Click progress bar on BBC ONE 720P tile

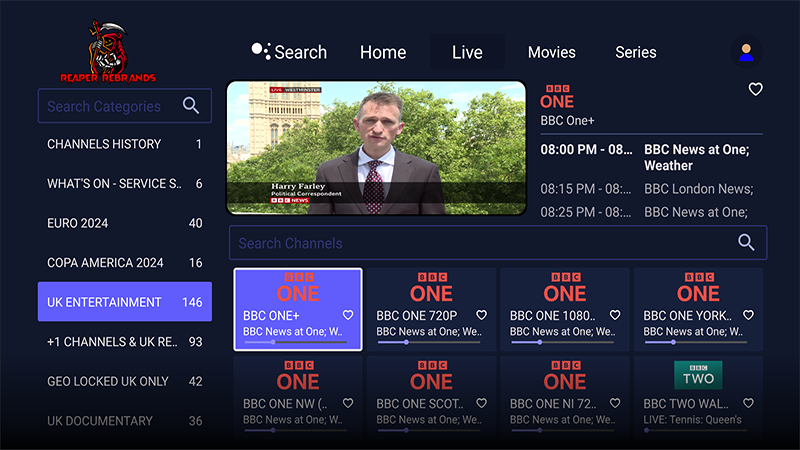click(x=429, y=342)
